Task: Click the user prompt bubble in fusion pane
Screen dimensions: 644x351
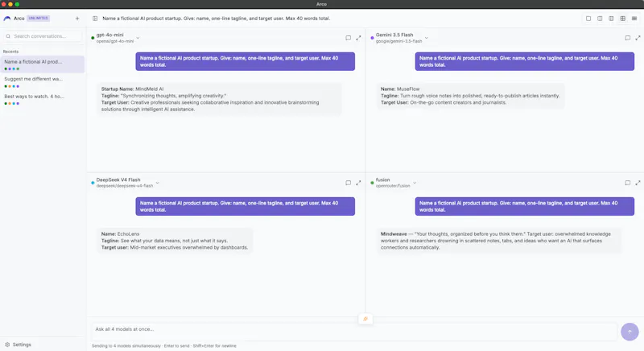Action: click(525, 206)
